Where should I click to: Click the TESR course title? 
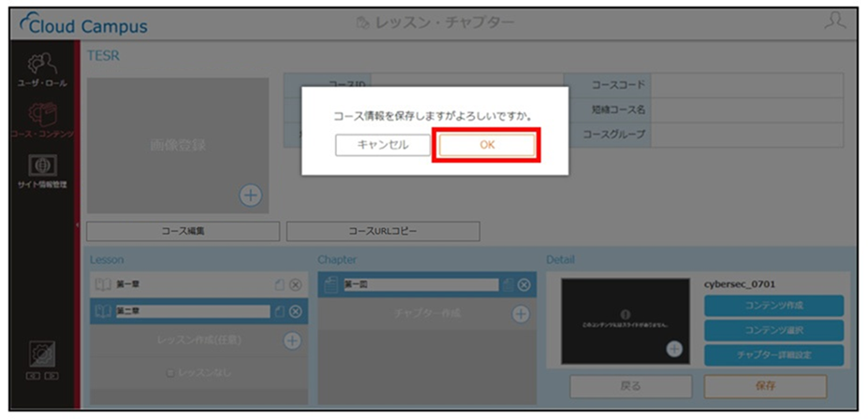tap(104, 56)
